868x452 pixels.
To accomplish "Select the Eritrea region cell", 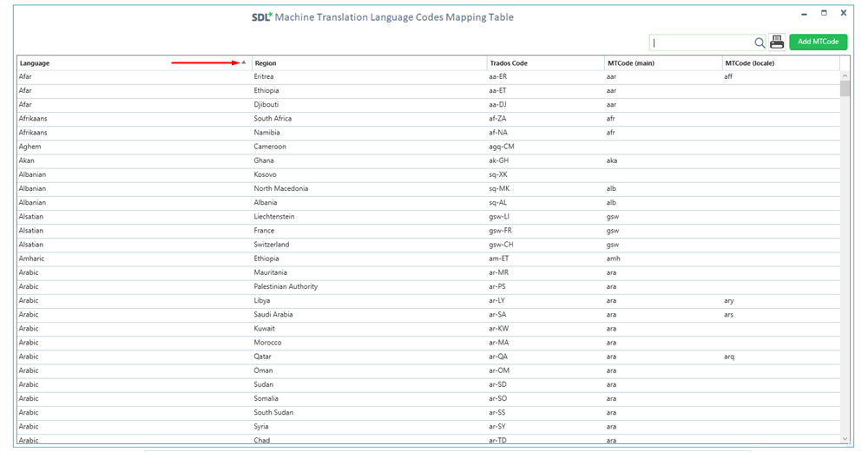I will tap(264, 77).
